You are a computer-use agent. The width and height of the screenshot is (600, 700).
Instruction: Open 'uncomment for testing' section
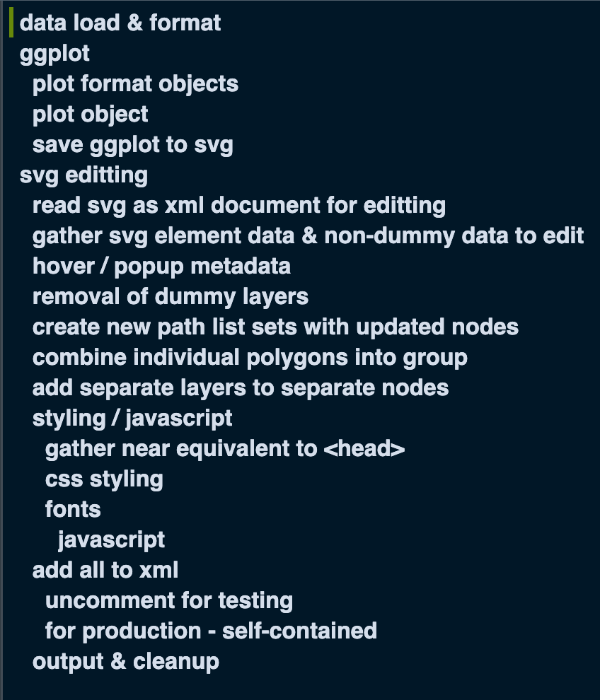tap(168, 600)
